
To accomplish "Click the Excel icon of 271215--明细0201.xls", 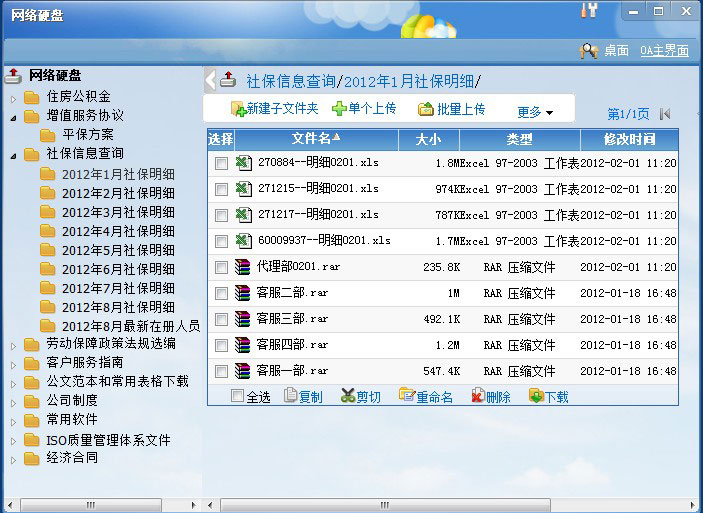I will click(243, 189).
